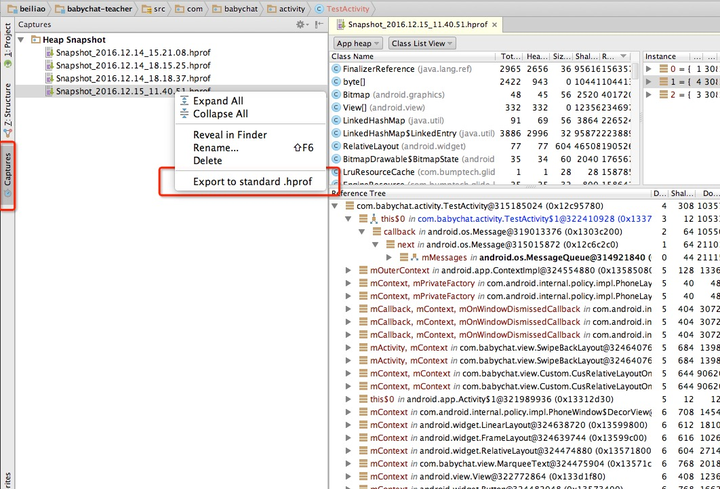The height and width of the screenshot is (489, 720).
Task: Select the Bitmap (android.graphics) class row
Action: point(480,95)
